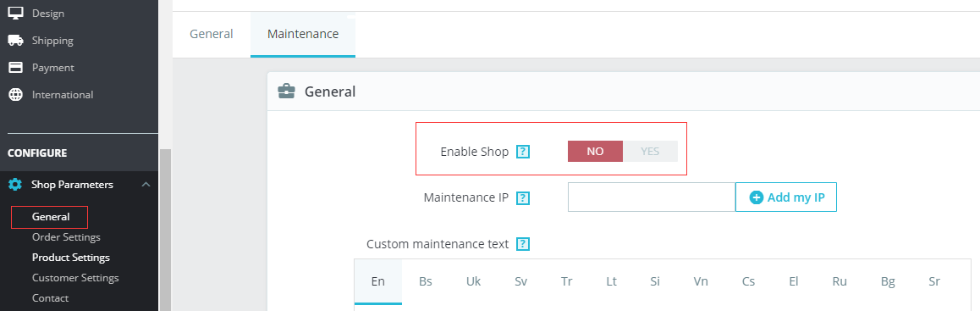Select the Ru language tab
Image resolution: width=980 pixels, height=311 pixels.
tap(840, 281)
